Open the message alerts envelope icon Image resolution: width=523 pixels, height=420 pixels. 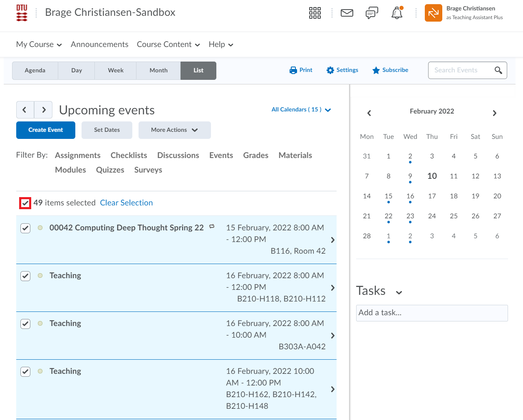pos(347,13)
